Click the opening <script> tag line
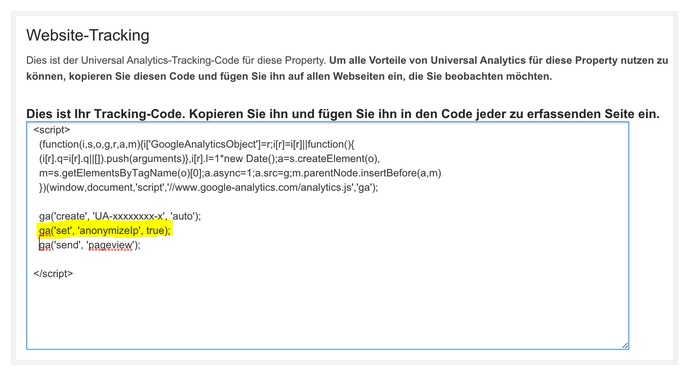694x379 pixels. pos(52,130)
